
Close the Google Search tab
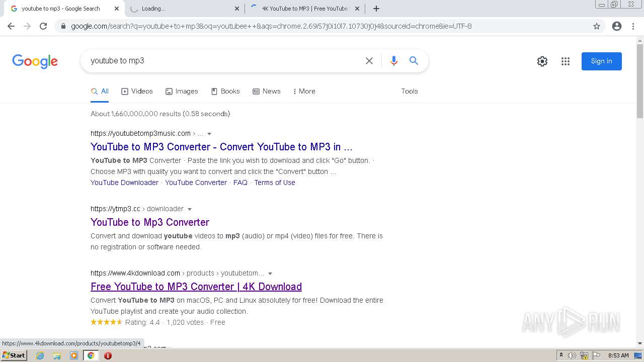click(x=117, y=9)
